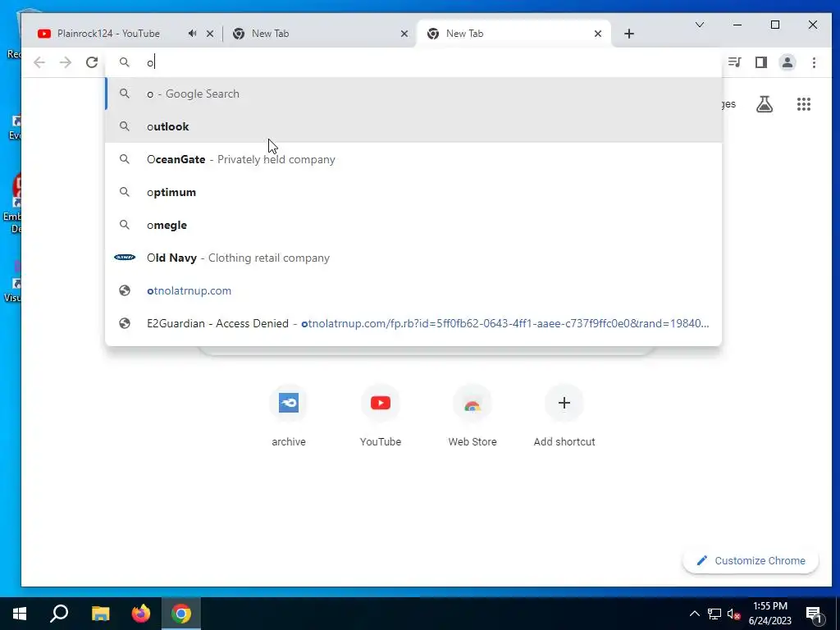Reload the page with the refresh icon
The width and height of the screenshot is (840, 630).
click(x=92, y=62)
